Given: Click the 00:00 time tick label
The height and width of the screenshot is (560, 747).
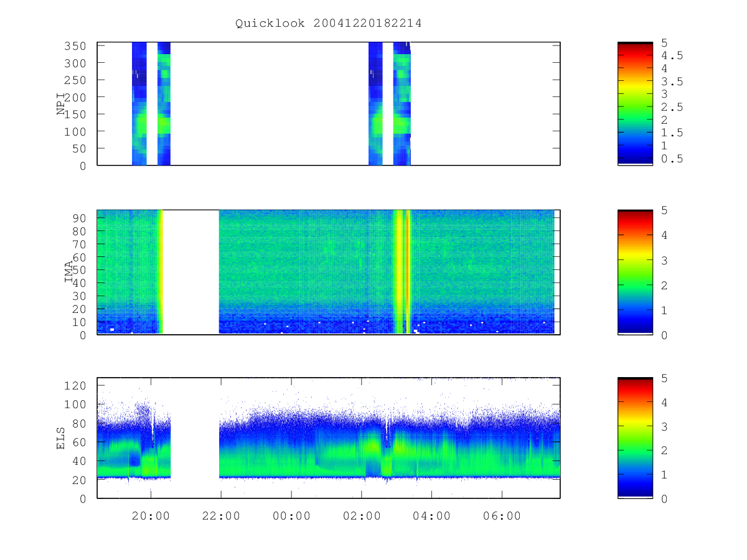Looking at the screenshot, I should (291, 516).
